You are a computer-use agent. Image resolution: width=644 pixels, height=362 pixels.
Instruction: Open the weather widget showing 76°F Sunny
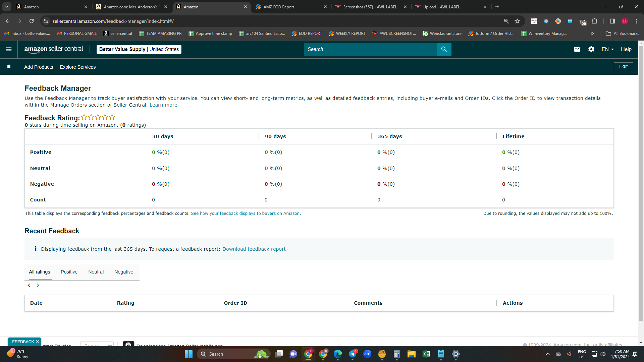[18, 354]
